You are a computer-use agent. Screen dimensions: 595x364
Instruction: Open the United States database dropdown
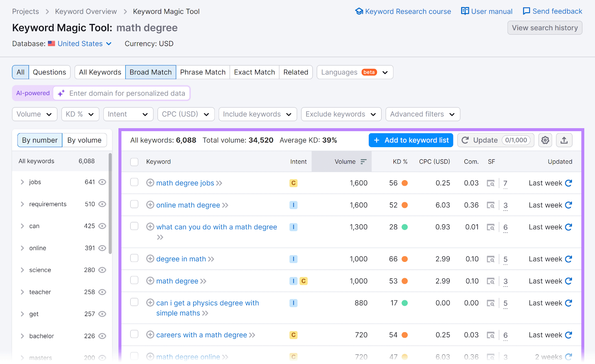[x=80, y=43]
